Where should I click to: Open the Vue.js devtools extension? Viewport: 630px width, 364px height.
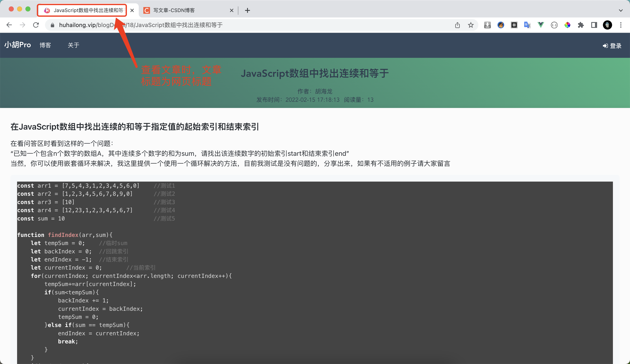coord(540,25)
